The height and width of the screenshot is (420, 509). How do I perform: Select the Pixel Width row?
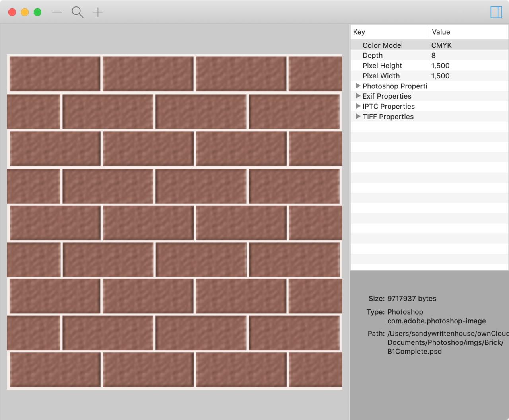tap(429, 76)
